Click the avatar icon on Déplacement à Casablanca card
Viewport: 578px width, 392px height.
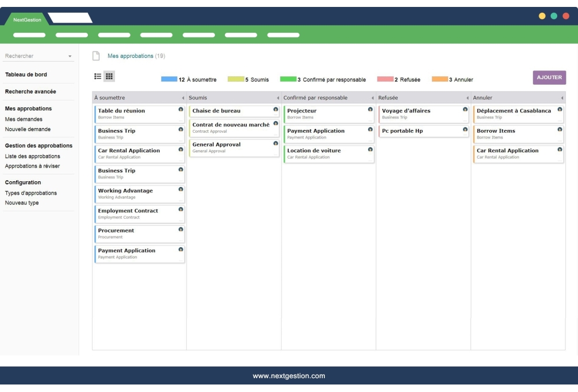[x=560, y=109]
